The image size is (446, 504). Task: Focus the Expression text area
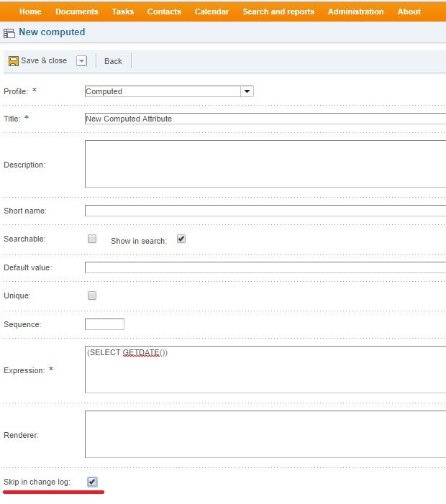click(x=265, y=370)
